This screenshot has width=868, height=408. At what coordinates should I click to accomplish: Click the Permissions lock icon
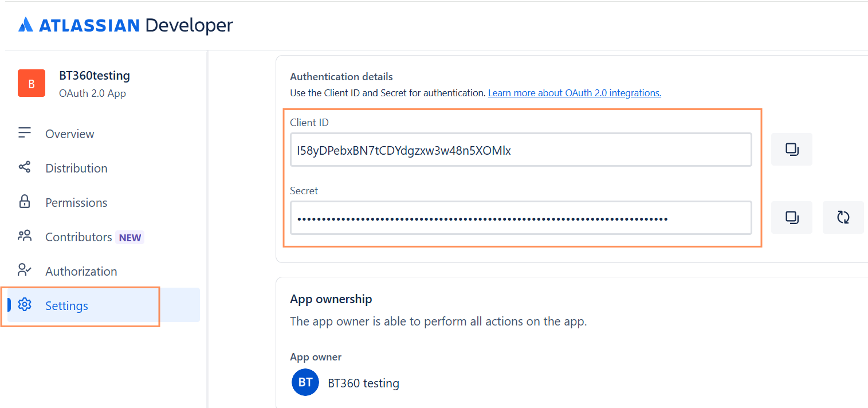coord(24,202)
